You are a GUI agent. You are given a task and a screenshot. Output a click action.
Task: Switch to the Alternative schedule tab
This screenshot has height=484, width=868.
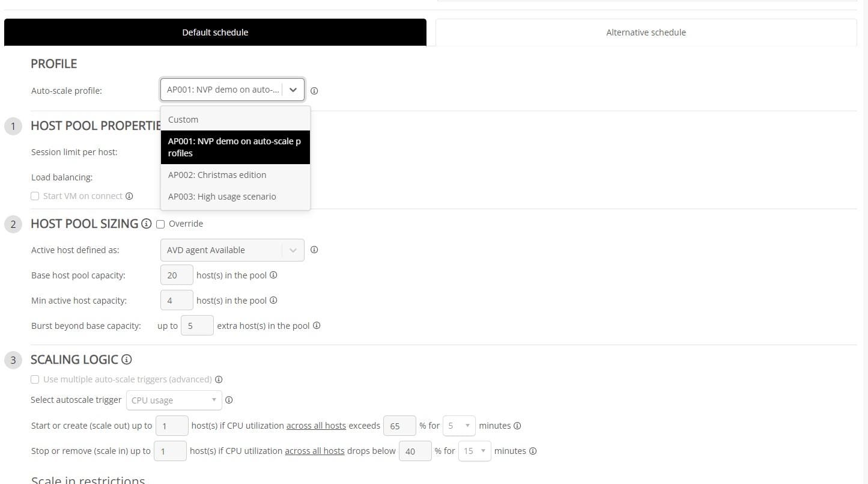pyautogui.click(x=646, y=32)
